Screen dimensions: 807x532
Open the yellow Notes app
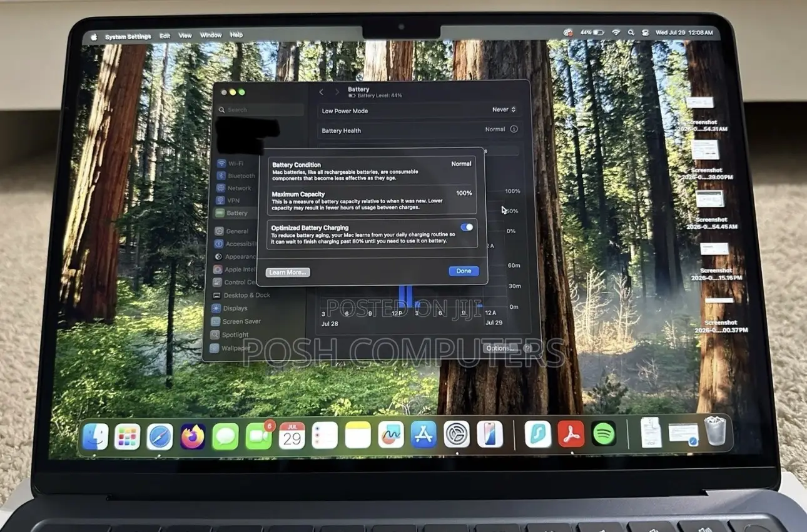pyautogui.click(x=358, y=435)
